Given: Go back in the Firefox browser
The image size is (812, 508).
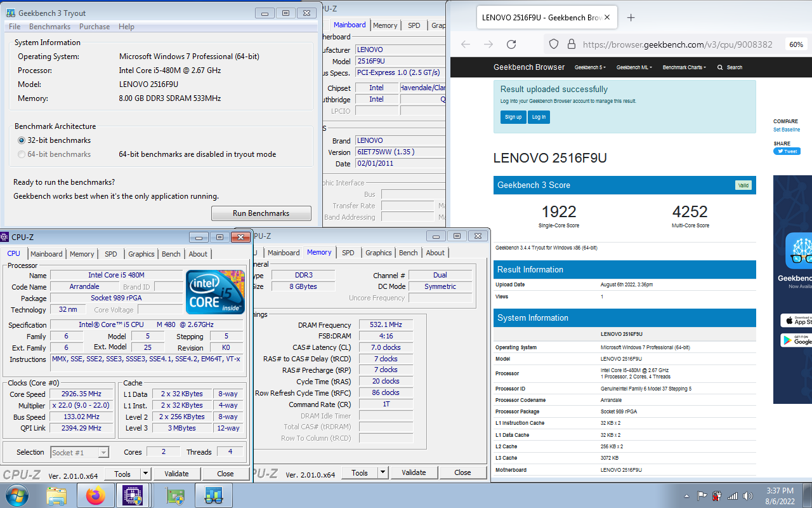Looking at the screenshot, I should click(466, 44).
